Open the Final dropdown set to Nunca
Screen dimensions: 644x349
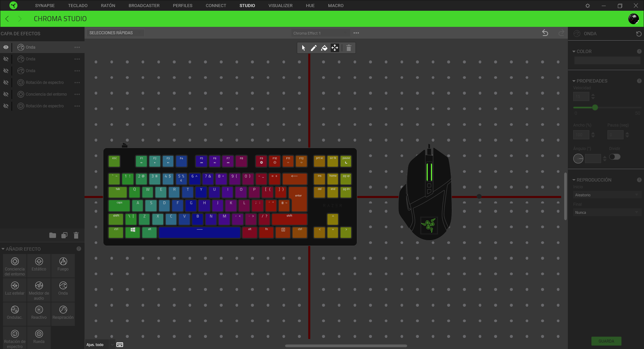pyautogui.click(x=607, y=212)
